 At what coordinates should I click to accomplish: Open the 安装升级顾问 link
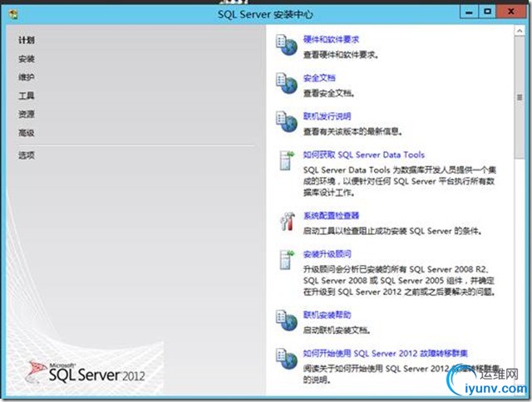[327, 254]
